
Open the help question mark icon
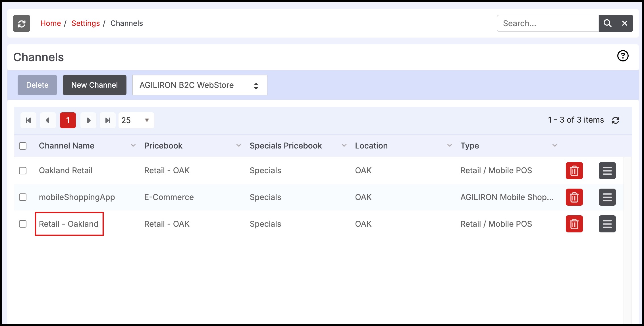[623, 56]
